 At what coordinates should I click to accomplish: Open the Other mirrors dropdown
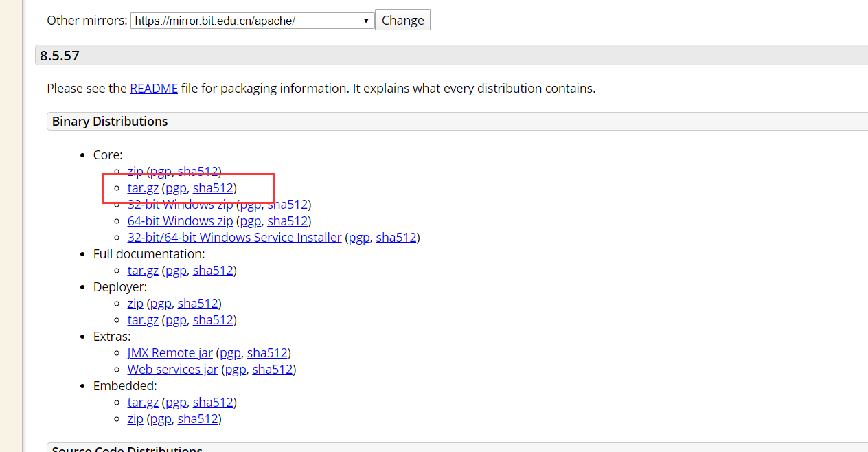click(252, 21)
